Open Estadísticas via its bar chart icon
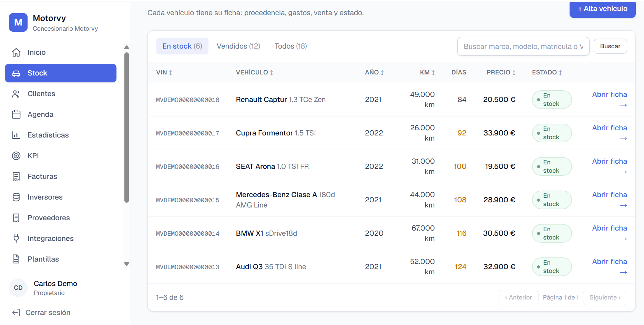 [x=16, y=135]
